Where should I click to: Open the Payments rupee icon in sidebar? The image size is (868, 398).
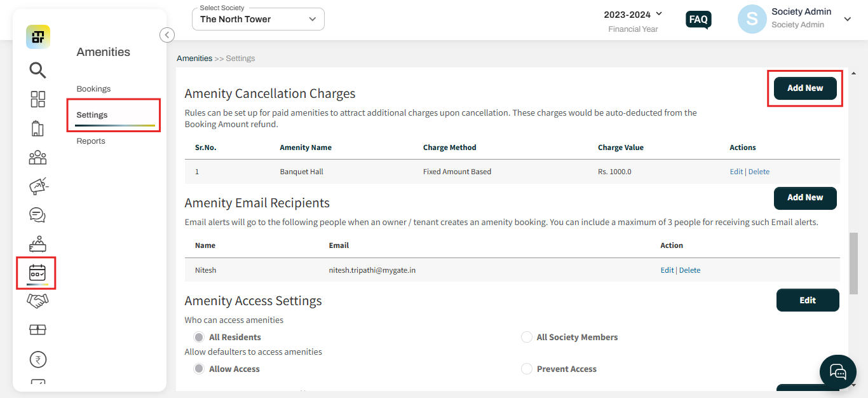point(37,359)
